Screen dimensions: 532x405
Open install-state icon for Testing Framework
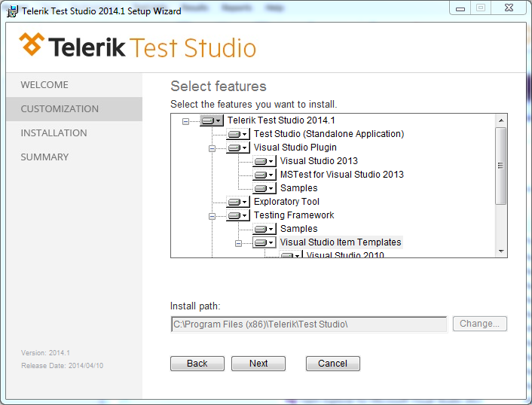[238, 215]
